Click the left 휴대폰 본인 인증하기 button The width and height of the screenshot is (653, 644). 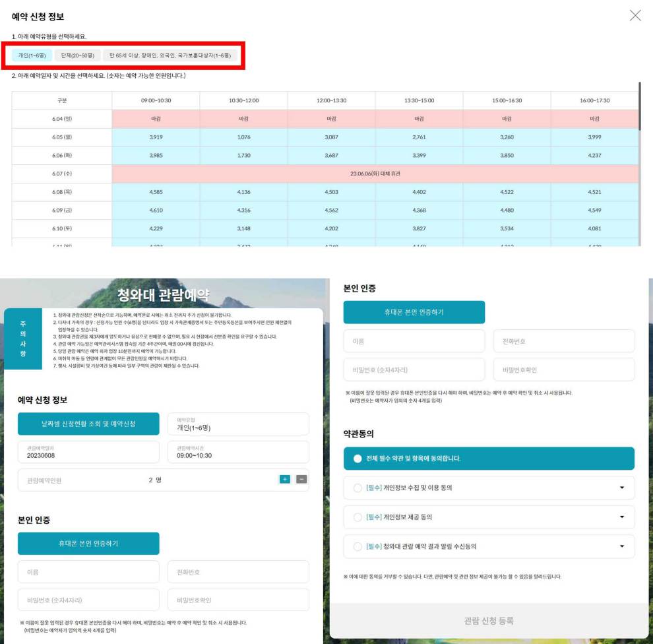coord(88,542)
